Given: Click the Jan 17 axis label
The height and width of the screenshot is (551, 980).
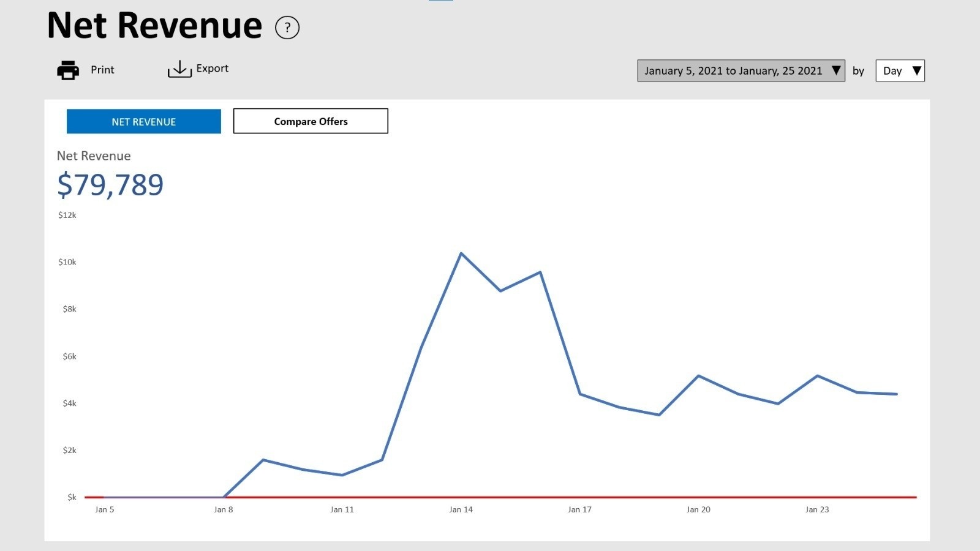Looking at the screenshot, I should 579,509.
